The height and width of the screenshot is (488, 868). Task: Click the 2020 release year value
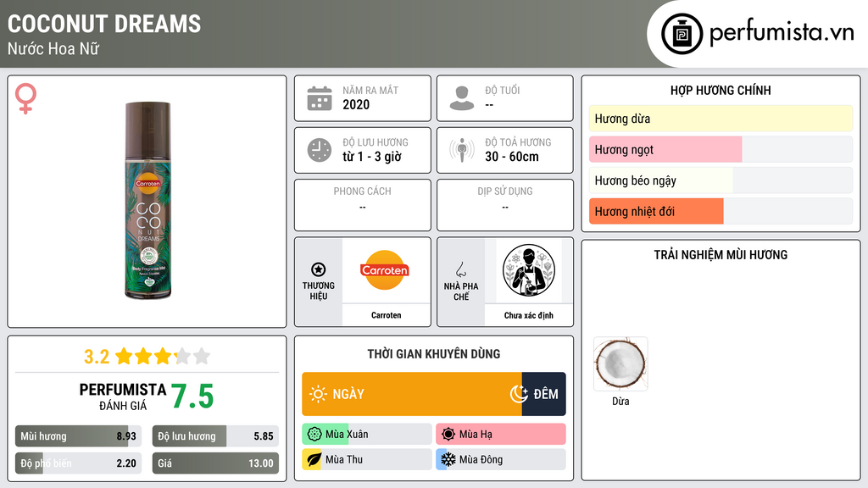coord(356,104)
